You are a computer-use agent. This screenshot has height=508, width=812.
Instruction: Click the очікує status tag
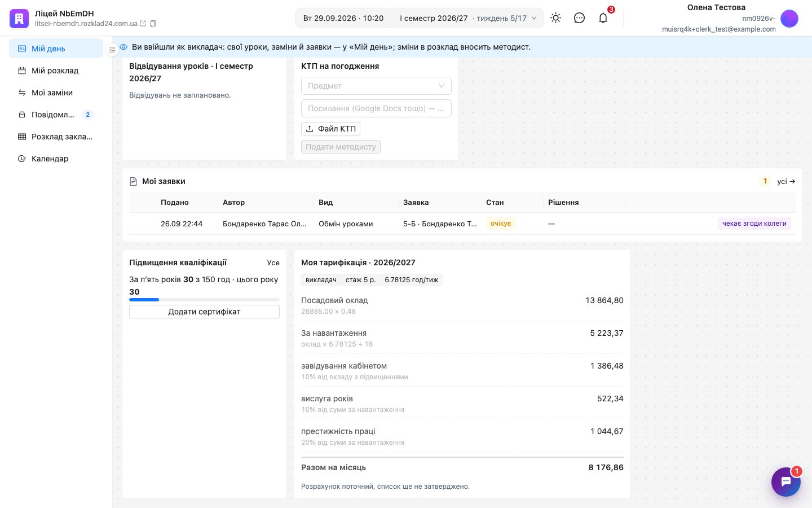click(x=501, y=224)
